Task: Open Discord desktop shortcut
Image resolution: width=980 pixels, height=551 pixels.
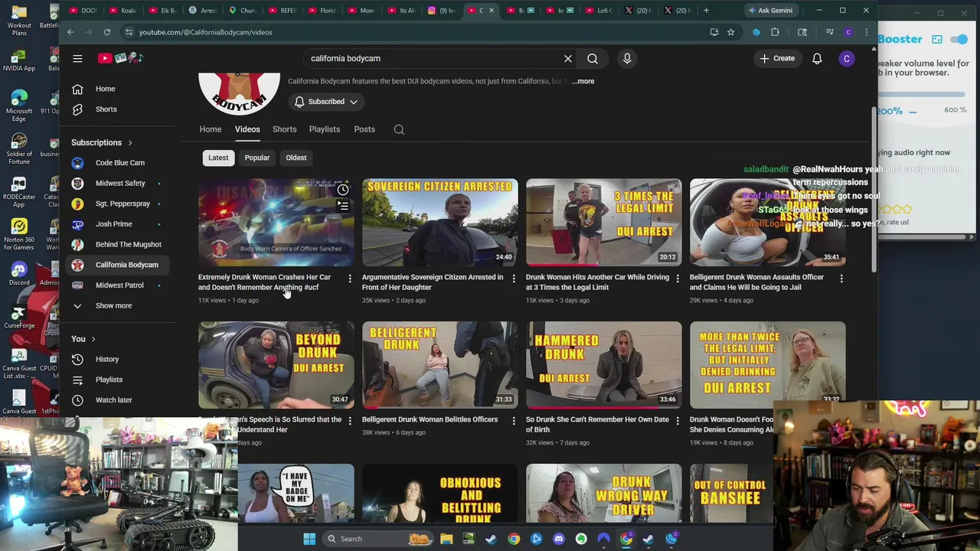Action: click(x=19, y=273)
